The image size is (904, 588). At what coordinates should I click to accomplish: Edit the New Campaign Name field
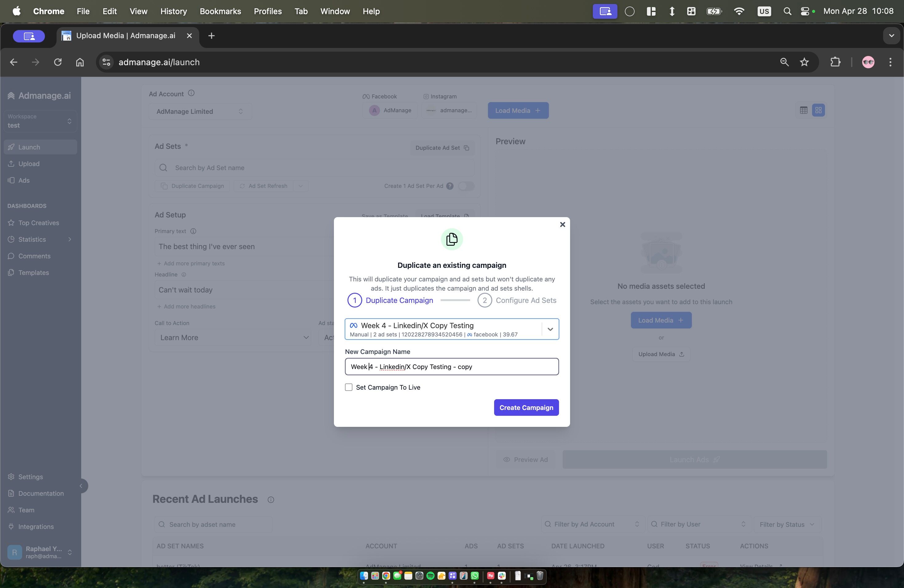point(451,367)
